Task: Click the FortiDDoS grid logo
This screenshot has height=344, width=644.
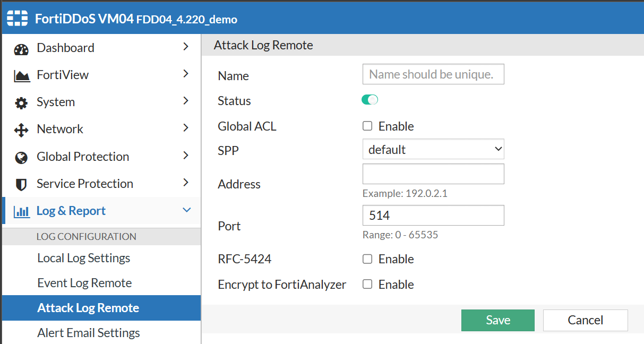Action: click(16, 18)
